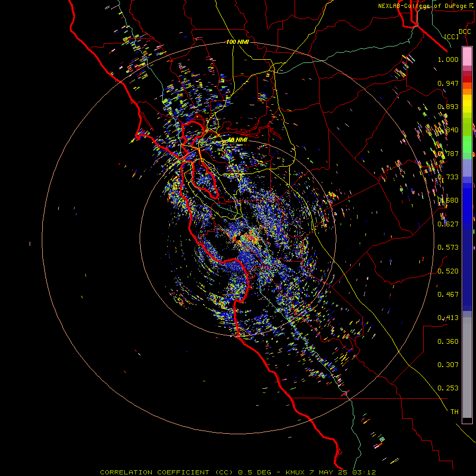Click the 0.733 legend value

pos(448,177)
